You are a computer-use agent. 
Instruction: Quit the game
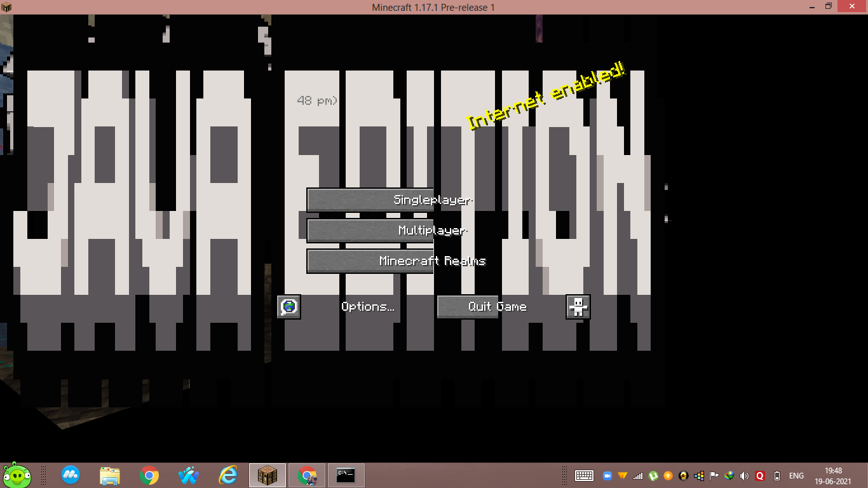(498, 306)
